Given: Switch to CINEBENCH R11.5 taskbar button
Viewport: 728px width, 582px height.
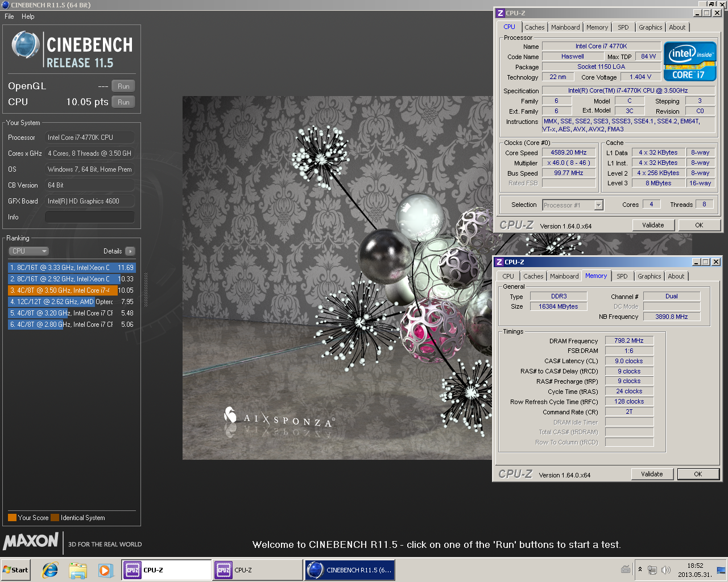Looking at the screenshot, I should (x=349, y=570).
